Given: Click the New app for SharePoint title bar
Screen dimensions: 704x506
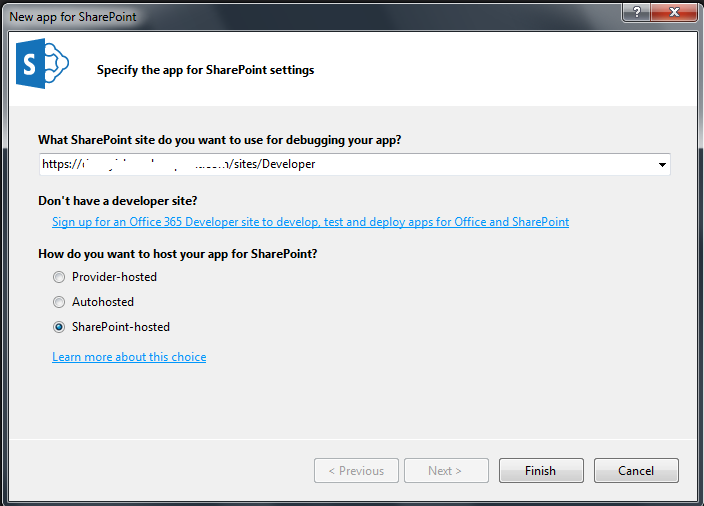Looking at the screenshot, I should click(314, 17).
